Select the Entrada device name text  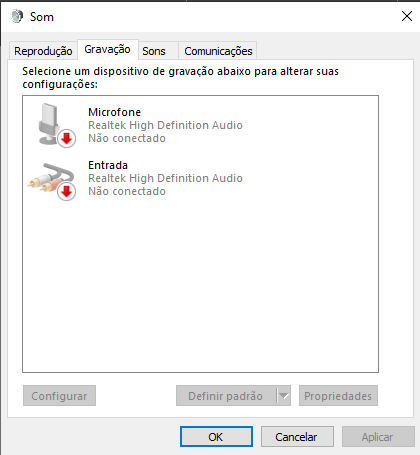point(108,165)
